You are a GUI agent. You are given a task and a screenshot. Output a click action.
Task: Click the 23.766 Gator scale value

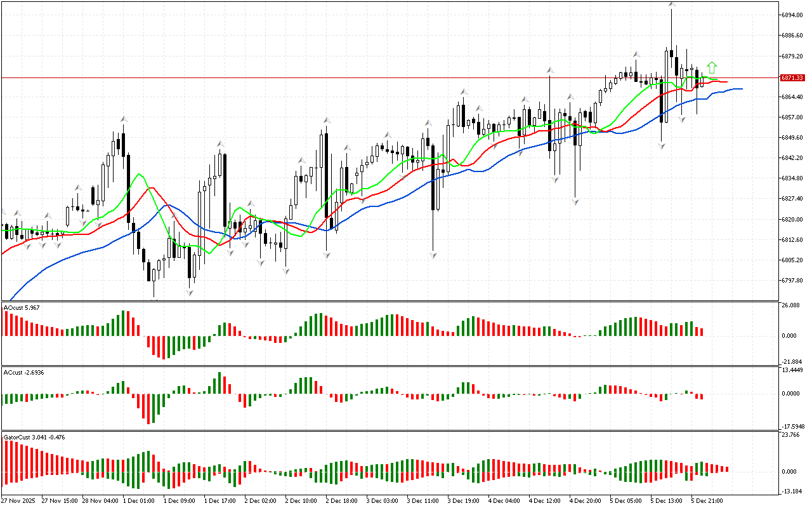pos(791,435)
